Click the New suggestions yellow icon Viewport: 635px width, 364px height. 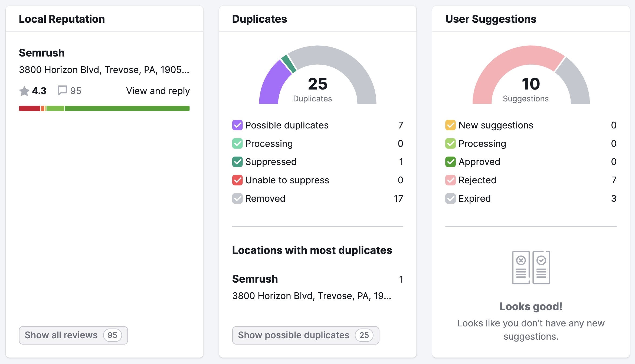click(x=451, y=125)
